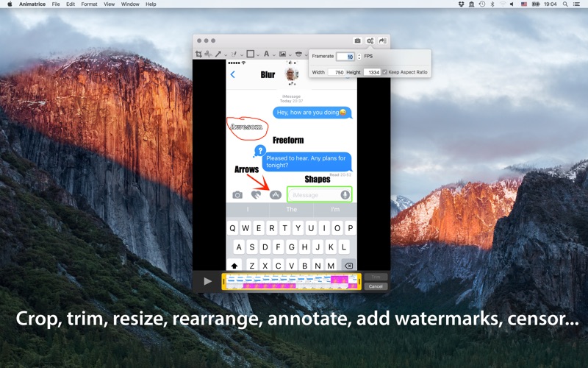The width and height of the screenshot is (588, 368).
Task: Play the animation with the play button
Action: pos(207,281)
